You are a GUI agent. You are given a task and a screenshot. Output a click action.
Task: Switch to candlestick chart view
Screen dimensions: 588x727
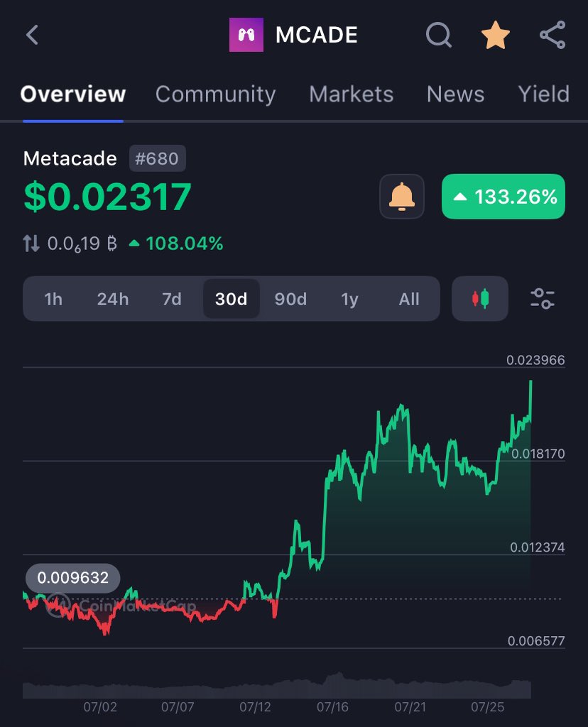click(480, 299)
